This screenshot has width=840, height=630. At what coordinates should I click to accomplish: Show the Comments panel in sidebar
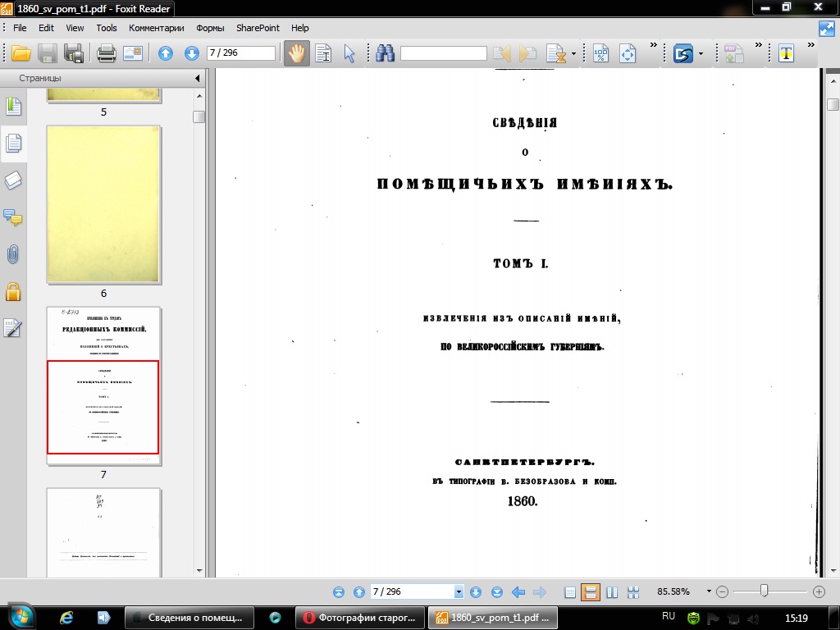(x=13, y=217)
